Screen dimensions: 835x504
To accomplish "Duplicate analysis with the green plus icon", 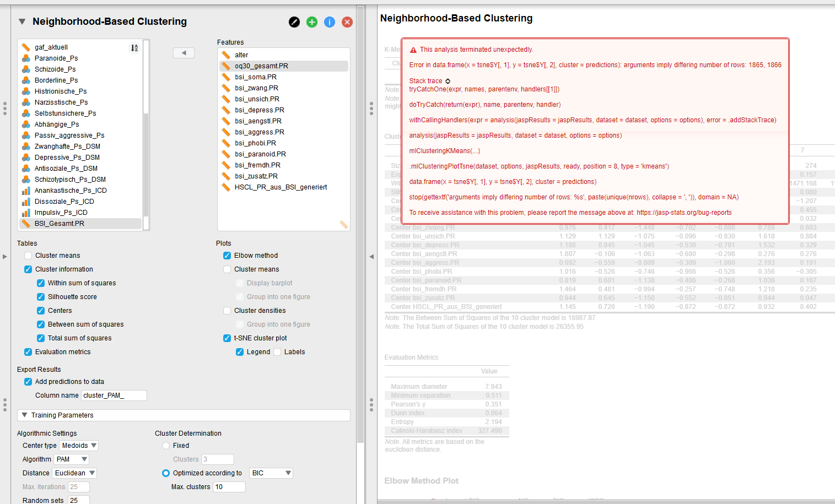I will [311, 22].
